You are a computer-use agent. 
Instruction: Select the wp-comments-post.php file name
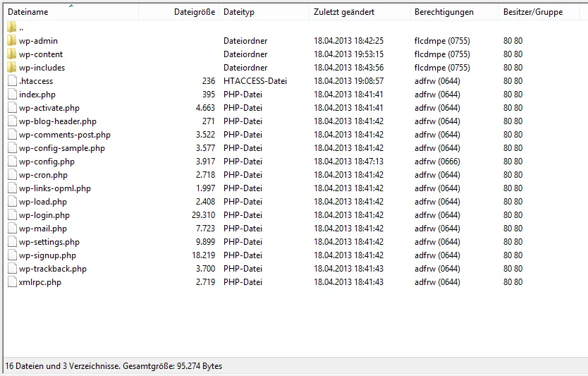point(65,135)
